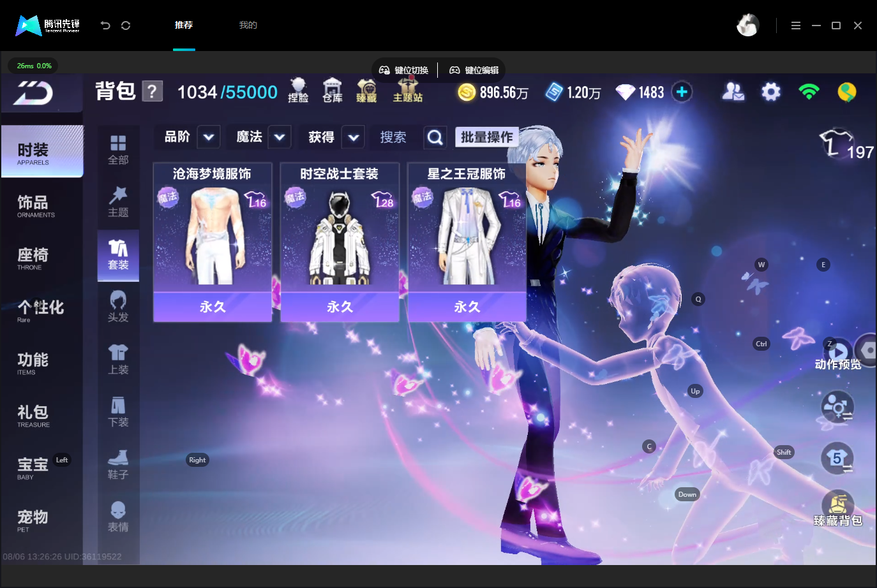The width and height of the screenshot is (877, 588).
Task: Click the 批量操作 batch operation button
Action: tap(487, 137)
